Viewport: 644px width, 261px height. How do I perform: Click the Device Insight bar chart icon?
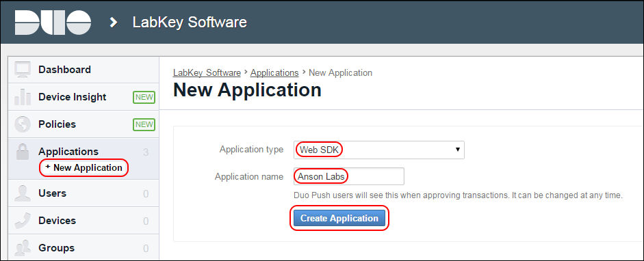coord(22,97)
